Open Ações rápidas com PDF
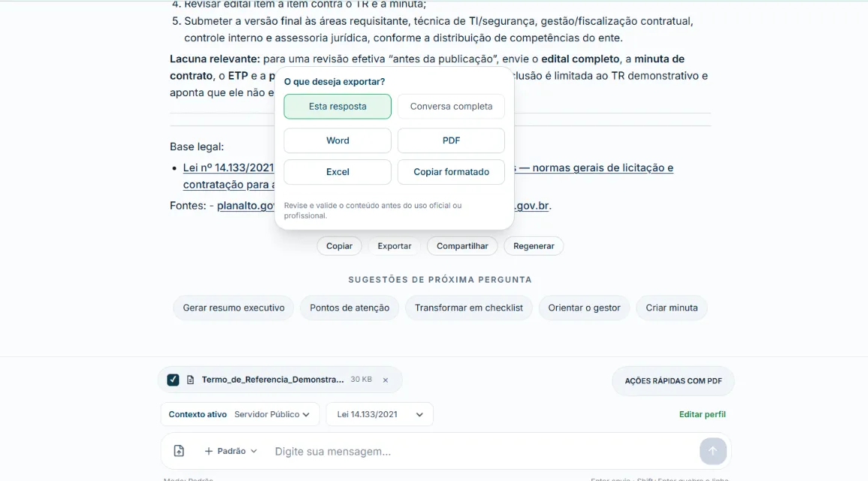Screen dimensions: 868x481 673,381
